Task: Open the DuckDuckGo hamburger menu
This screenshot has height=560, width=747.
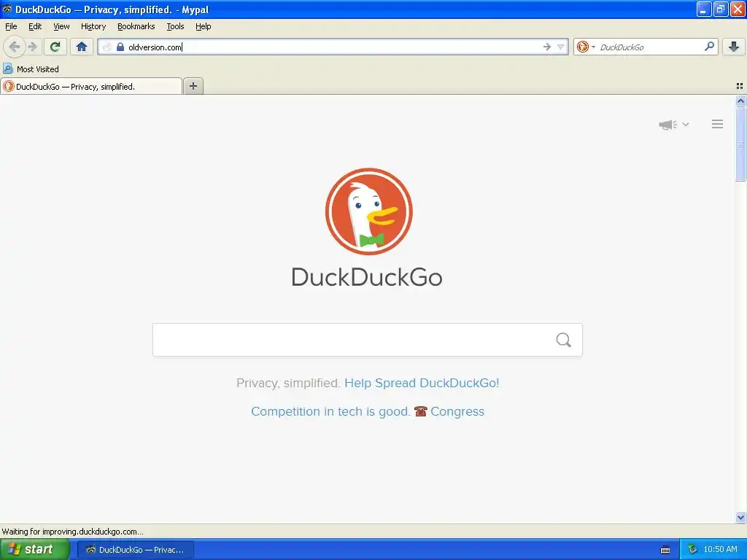Action: click(x=718, y=124)
